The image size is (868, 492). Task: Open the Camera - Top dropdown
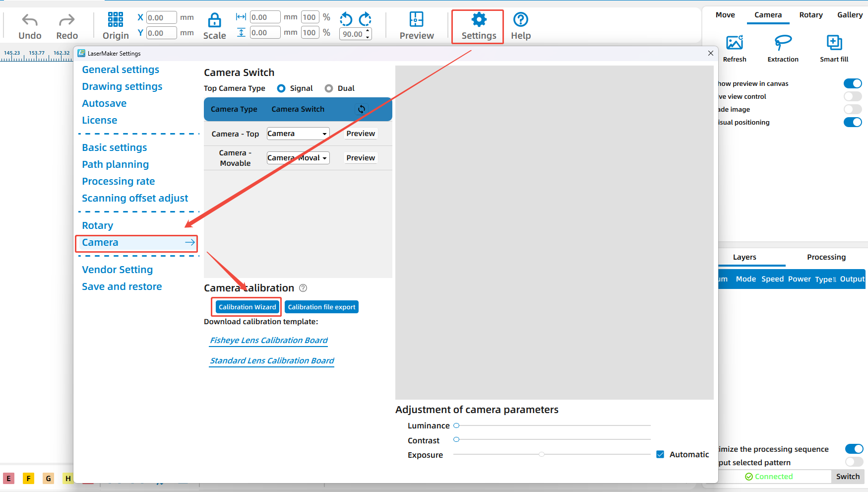tap(298, 134)
